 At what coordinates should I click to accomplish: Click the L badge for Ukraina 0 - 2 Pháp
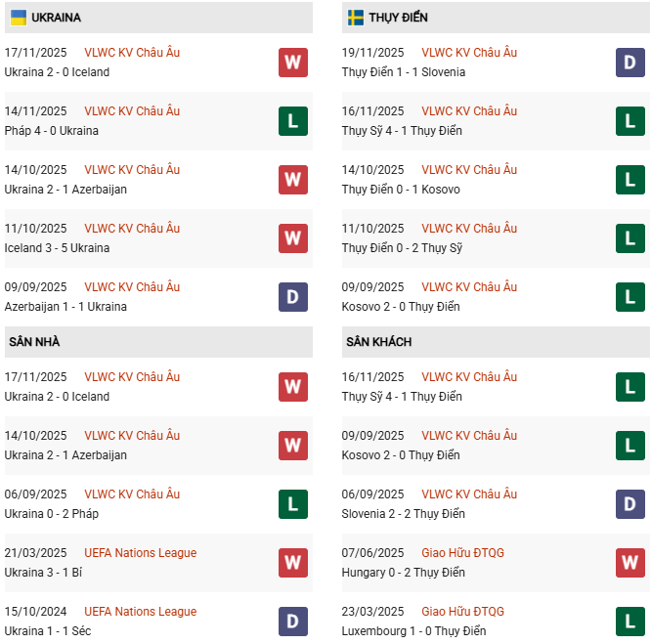pos(293,504)
